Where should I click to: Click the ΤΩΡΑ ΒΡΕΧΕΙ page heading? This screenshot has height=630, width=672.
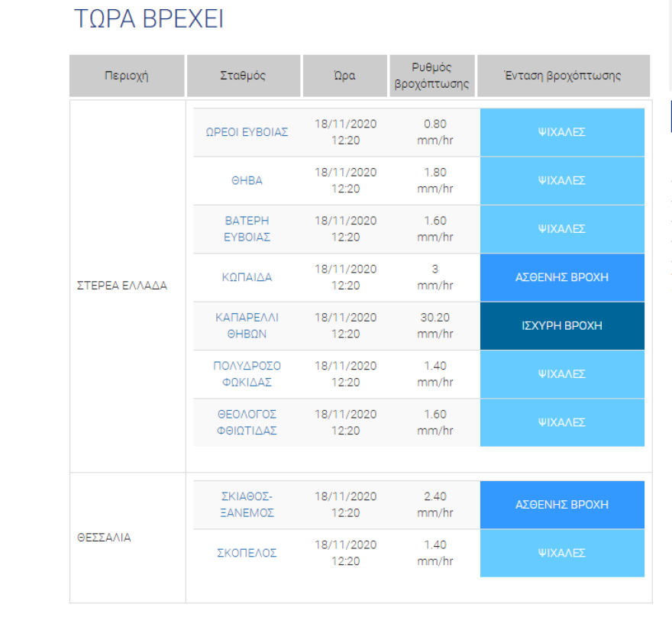[149, 20]
